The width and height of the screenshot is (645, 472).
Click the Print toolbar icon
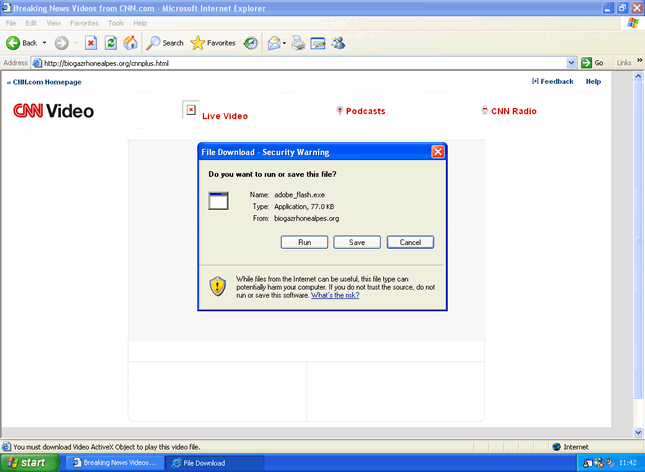297,43
